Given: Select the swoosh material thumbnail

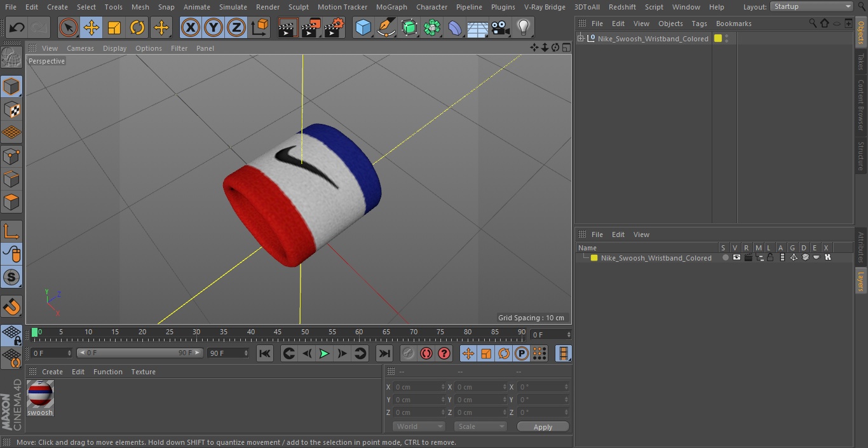Looking at the screenshot, I should tap(40, 395).
